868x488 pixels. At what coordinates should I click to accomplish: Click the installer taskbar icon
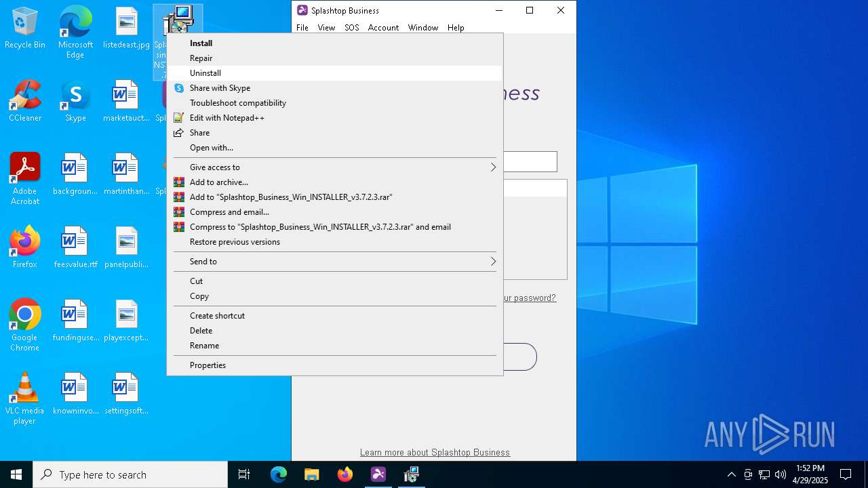412,474
